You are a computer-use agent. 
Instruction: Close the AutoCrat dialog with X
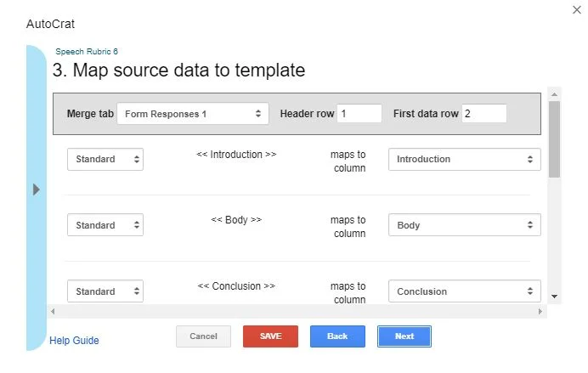point(578,8)
